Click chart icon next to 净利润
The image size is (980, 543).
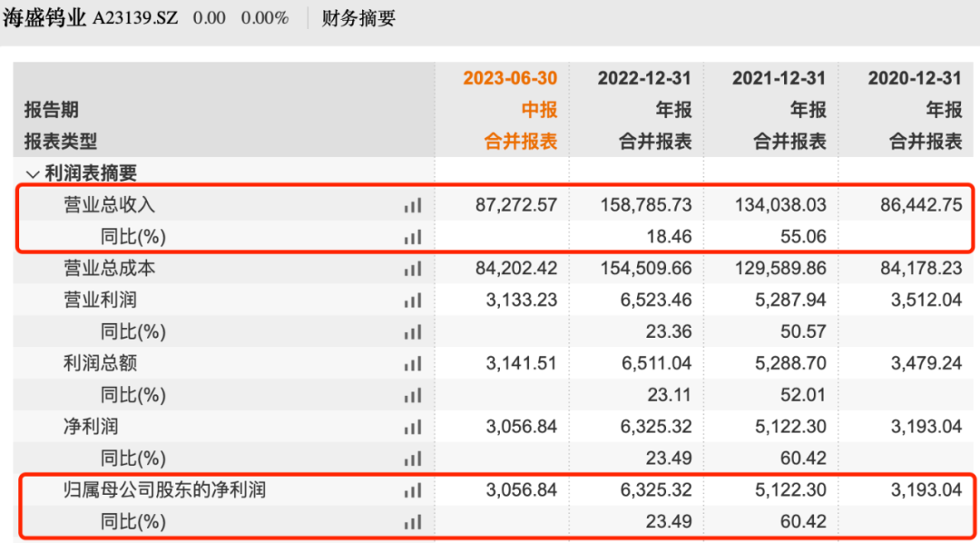coord(413,427)
